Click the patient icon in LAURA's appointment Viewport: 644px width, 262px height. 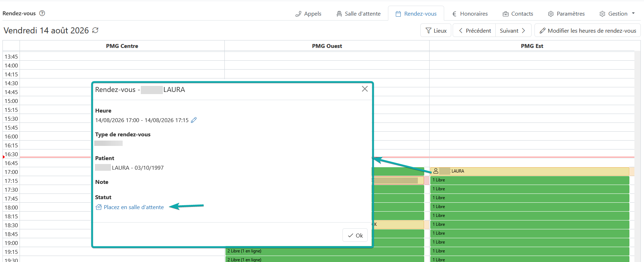pos(436,171)
